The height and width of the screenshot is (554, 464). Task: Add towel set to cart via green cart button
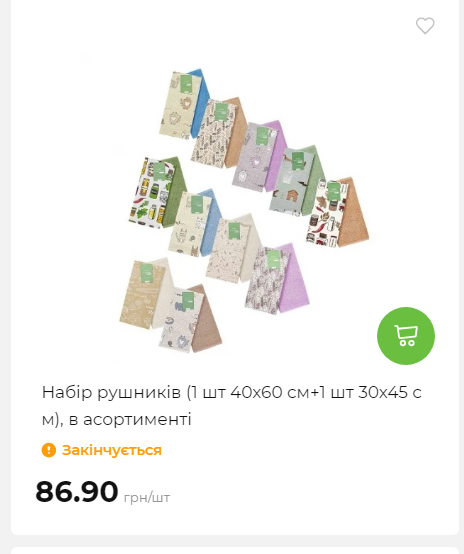[x=406, y=336]
